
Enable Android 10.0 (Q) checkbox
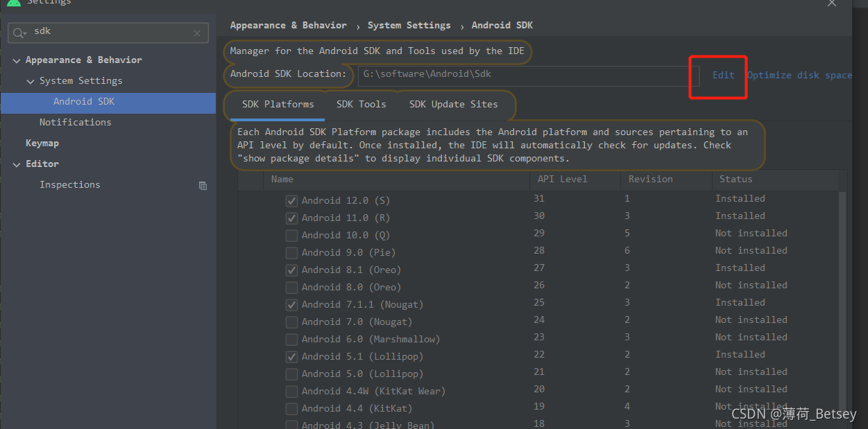click(291, 236)
